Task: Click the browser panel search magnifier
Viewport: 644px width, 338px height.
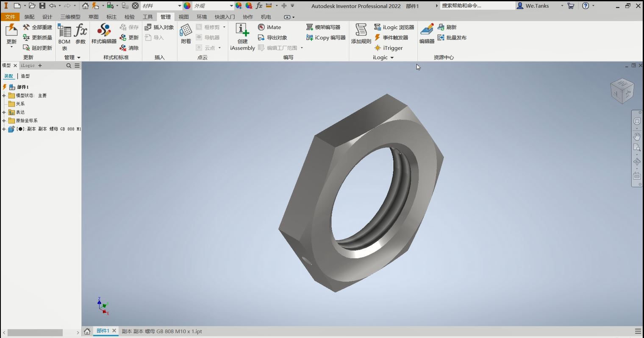Action: coord(68,65)
